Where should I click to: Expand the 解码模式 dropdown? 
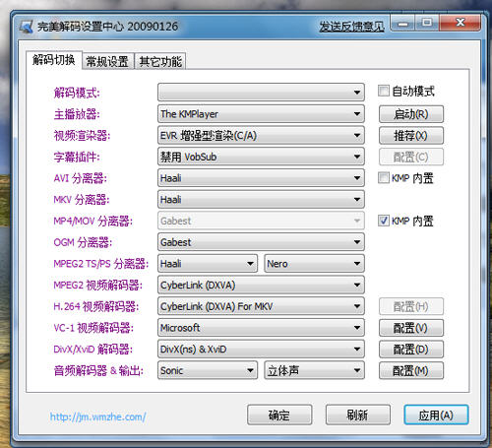pos(261,93)
